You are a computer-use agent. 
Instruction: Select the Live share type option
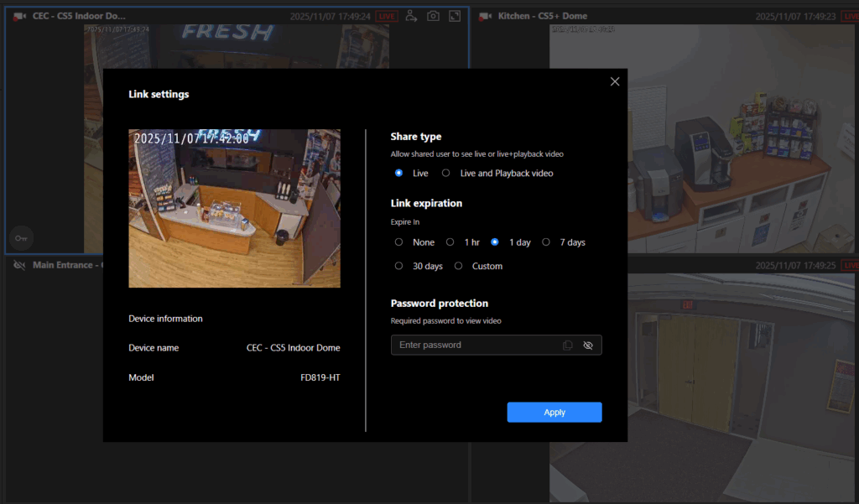tap(398, 173)
